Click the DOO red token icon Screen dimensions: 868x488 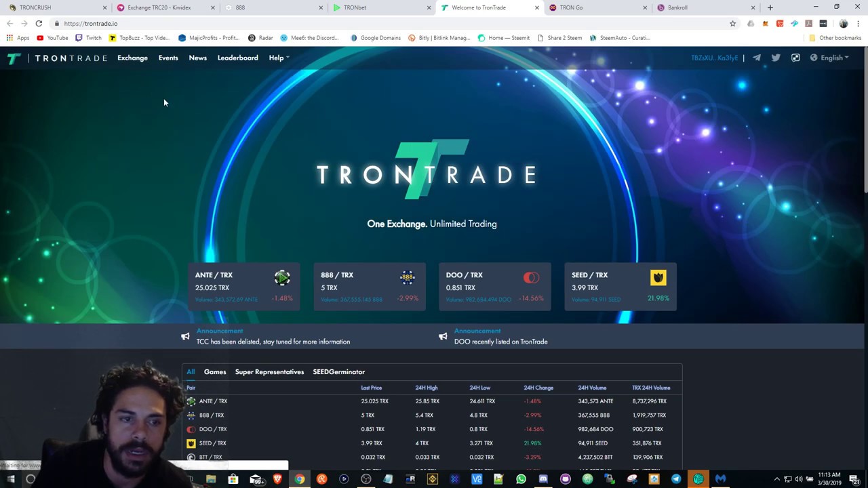(x=531, y=277)
